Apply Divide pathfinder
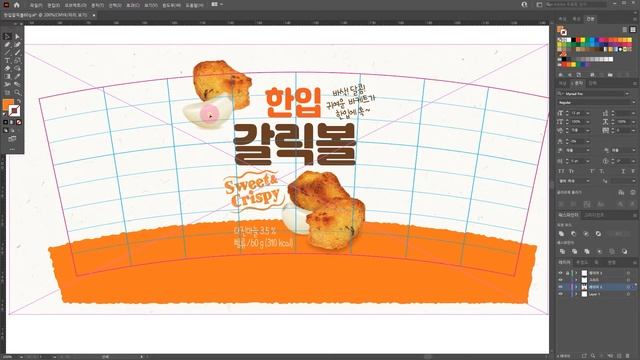 [x=562, y=251]
